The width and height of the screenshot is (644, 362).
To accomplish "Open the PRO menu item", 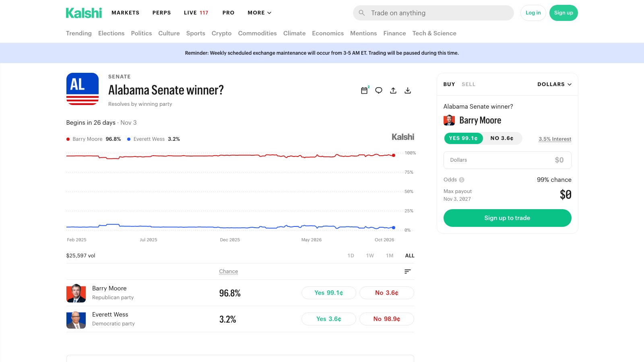I will click(x=228, y=13).
